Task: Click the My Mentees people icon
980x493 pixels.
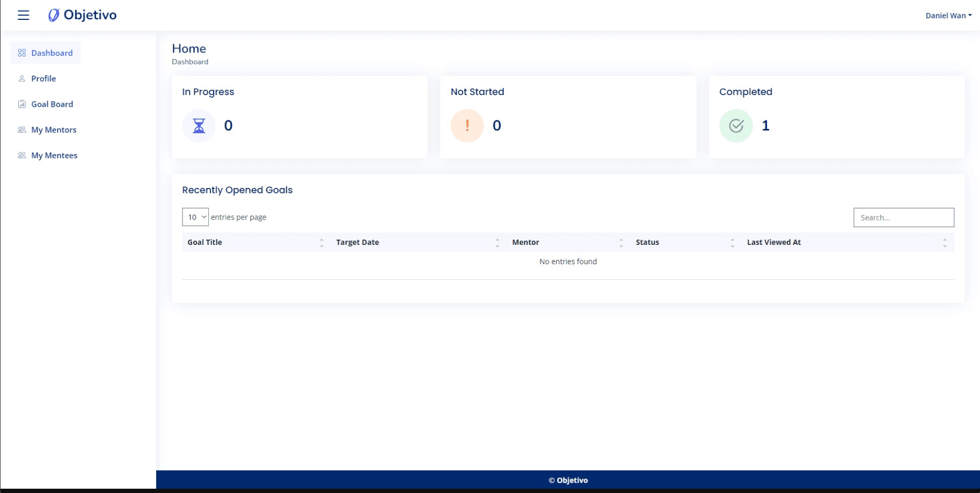Action: coord(22,156)
